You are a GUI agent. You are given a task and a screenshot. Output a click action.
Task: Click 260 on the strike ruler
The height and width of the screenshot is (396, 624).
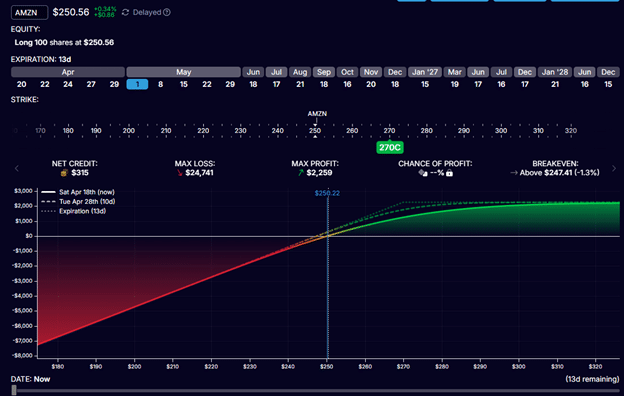[352, 131]
